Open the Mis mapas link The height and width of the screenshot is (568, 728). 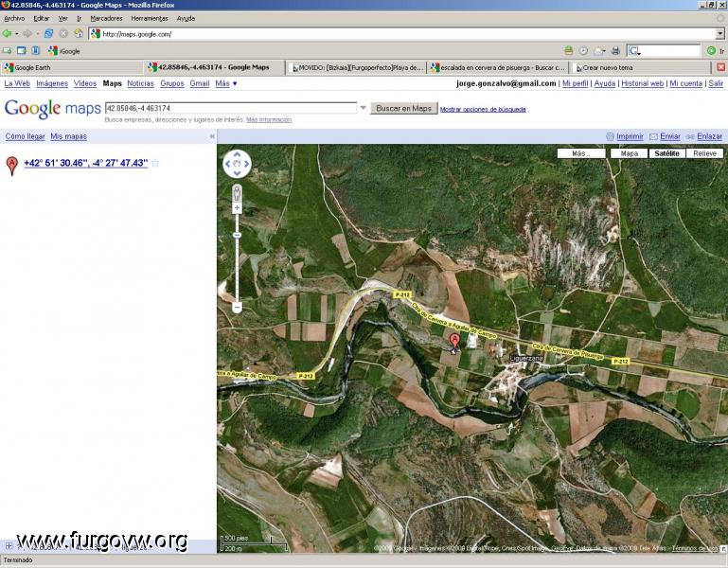(69, 136)
